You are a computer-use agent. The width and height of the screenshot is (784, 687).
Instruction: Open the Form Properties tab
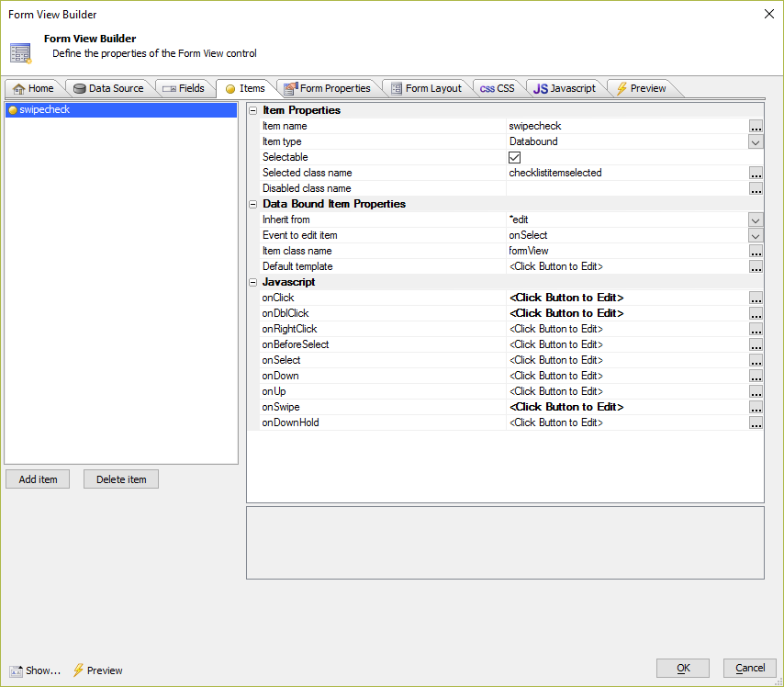click(x=327, y=88)
